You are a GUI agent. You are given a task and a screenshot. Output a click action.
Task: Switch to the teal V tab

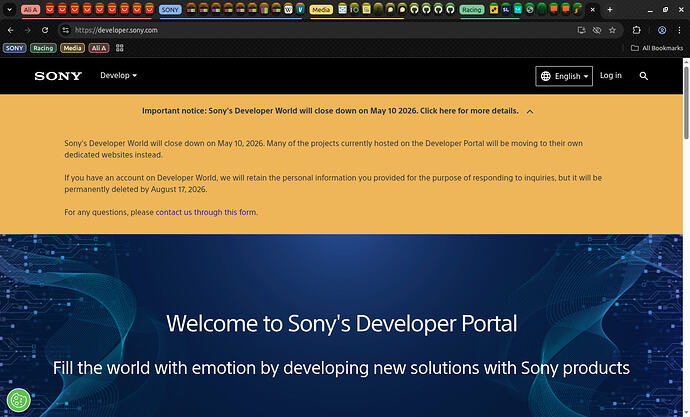click(300, 9)
